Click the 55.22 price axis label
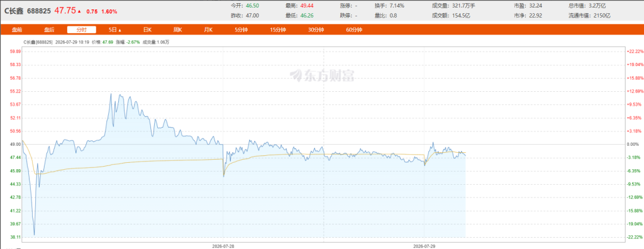The image size is (644, 249). (x=15, y=91)
